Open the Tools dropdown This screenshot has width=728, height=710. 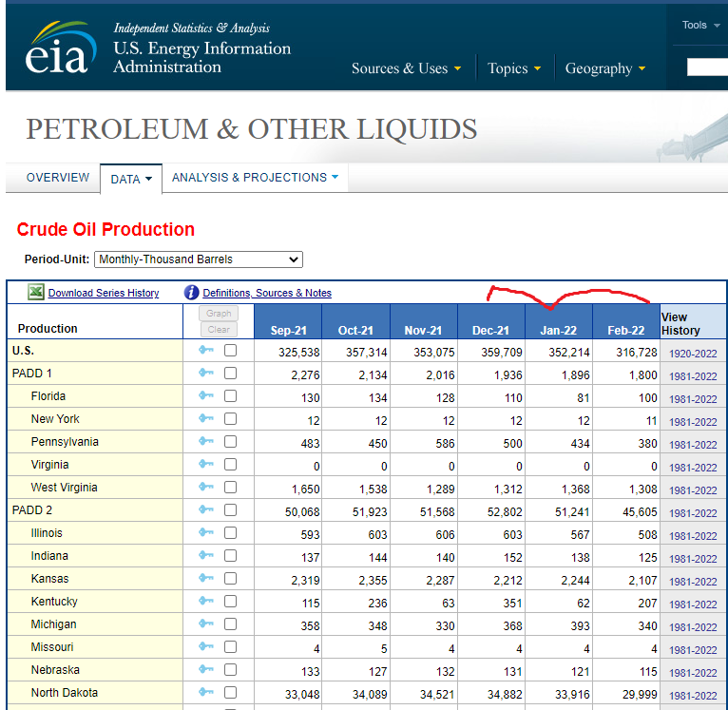(x=700, y=25)
